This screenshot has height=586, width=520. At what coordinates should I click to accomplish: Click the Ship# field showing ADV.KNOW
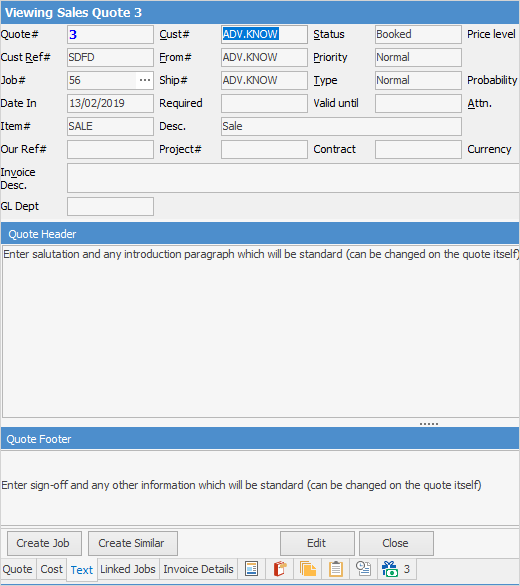[x=264, y=80]
